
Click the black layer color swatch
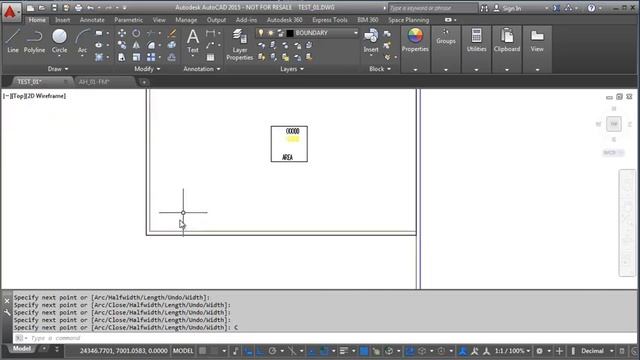tap(290, 33)
